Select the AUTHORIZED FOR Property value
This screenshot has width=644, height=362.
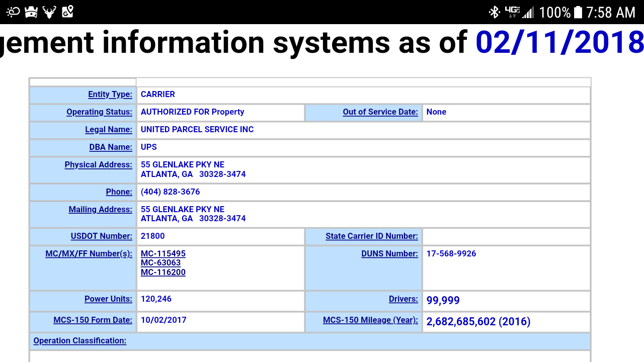click(x=193, y=112)
